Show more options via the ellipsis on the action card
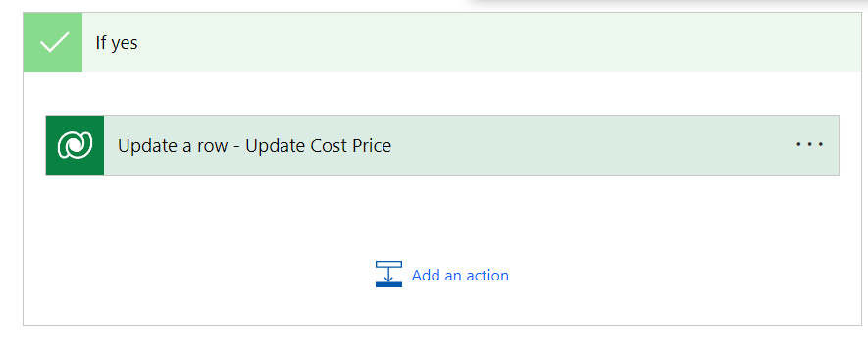Image resolution: width=868 pixels, height=357 pixels. [809, 144]
